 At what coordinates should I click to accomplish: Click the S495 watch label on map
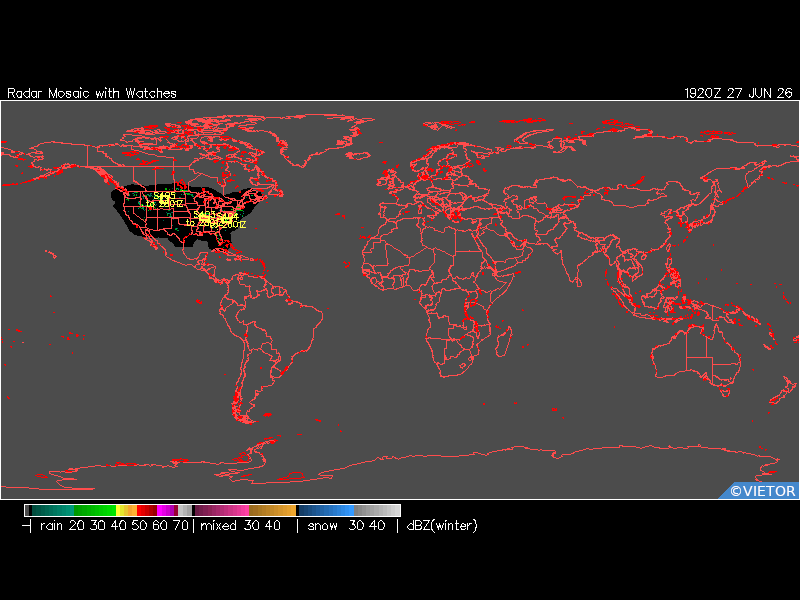tap(164, 196)
